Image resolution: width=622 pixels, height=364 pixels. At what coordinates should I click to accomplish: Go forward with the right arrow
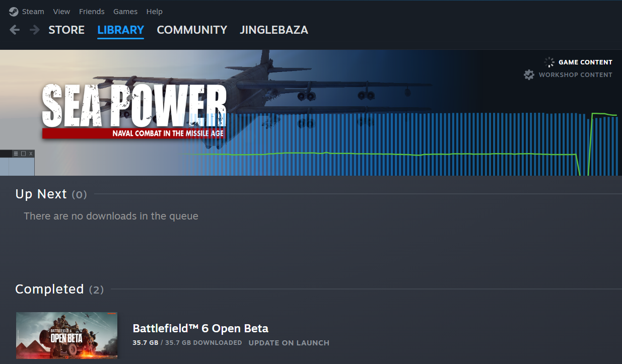[x=34, y=30]
